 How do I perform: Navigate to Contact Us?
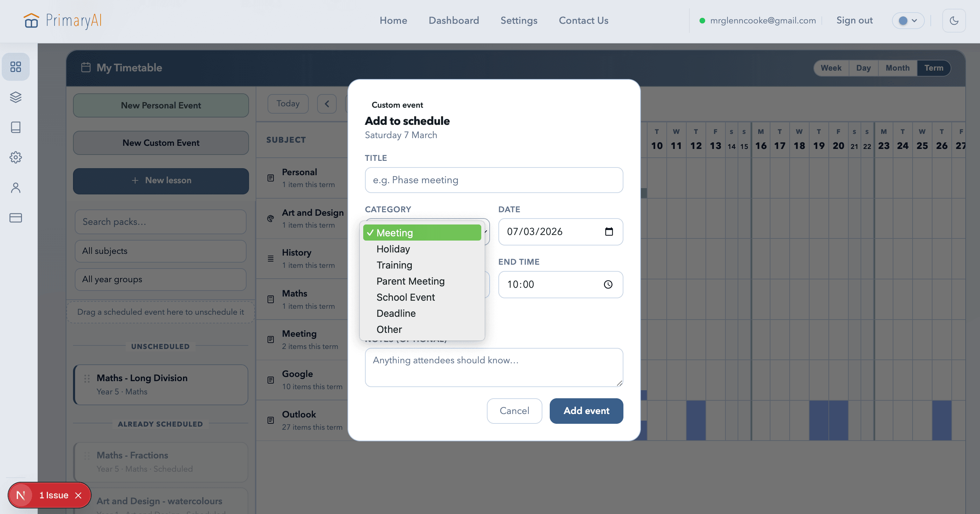583,21
